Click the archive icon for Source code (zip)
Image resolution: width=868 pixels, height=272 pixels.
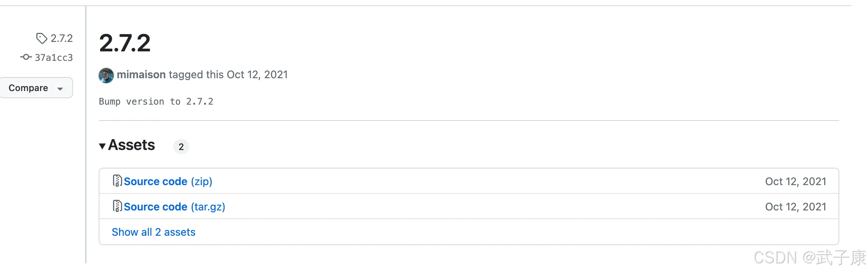tap(117, 181)
